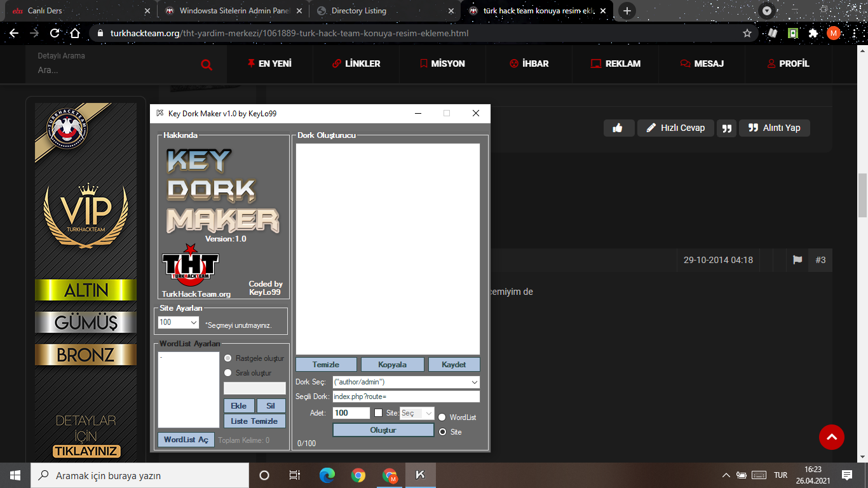The image size is (868, 488).
Task: Open the Extensions puzzle-piece menu
Action: click(813, 33)
